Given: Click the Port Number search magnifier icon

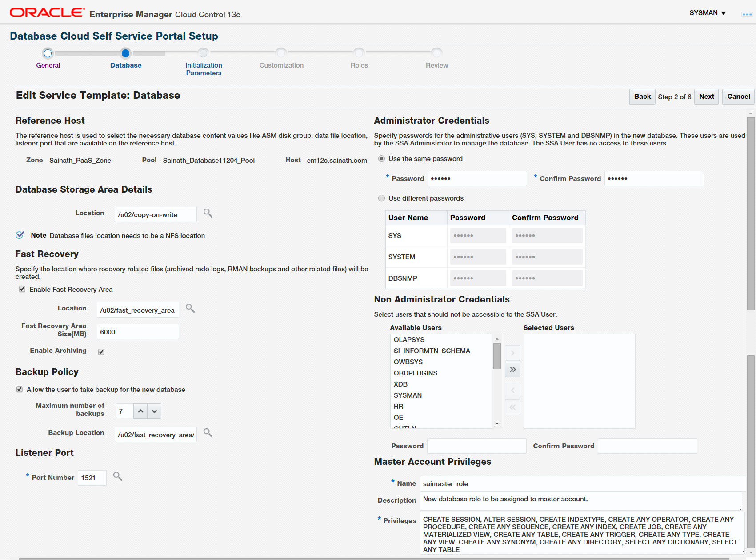Looking at the screenshot, I should tap(118, 476).
